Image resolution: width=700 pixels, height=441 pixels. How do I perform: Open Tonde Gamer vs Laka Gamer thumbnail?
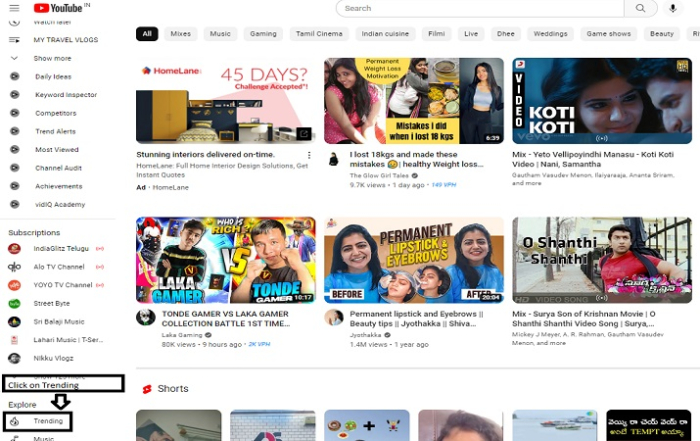(x=226, y=260)
